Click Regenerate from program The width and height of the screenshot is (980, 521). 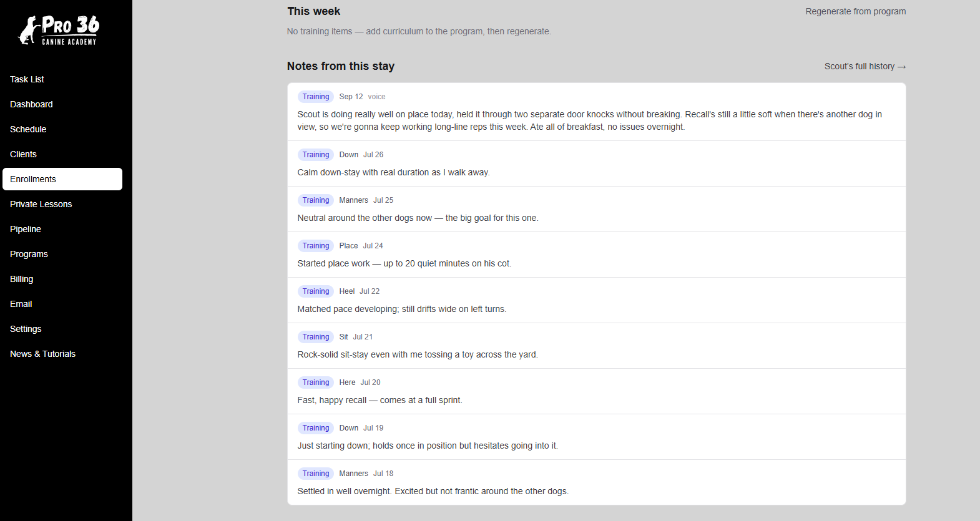coord(855,11)
